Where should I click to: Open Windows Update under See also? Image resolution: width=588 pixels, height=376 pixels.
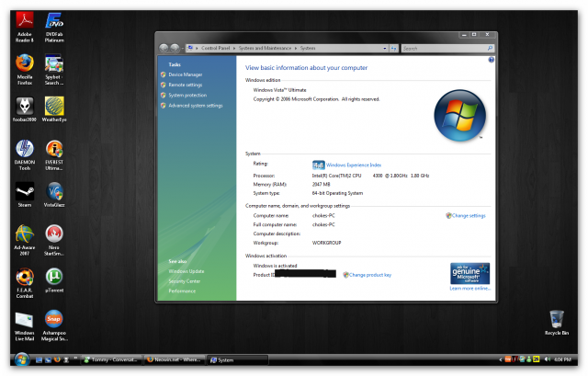pyautogui.click(x=186, y=271)
